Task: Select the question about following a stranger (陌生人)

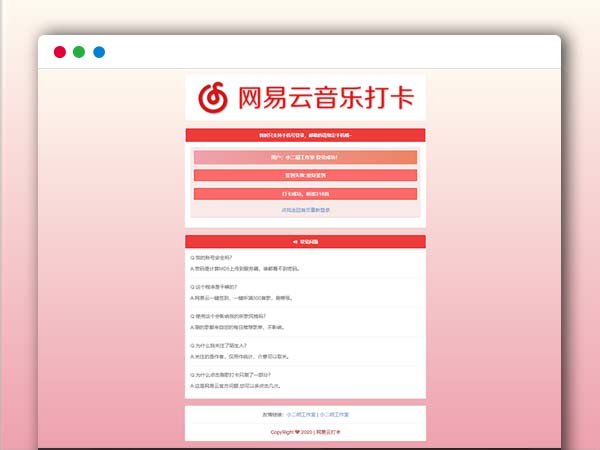Action: (x=218, y=346)
